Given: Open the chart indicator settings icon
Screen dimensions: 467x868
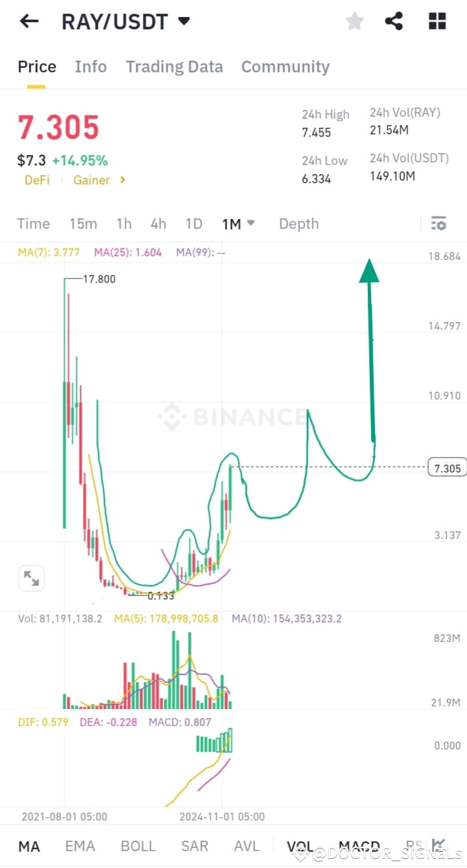Looking at the screenshot, I should point(438,224).
